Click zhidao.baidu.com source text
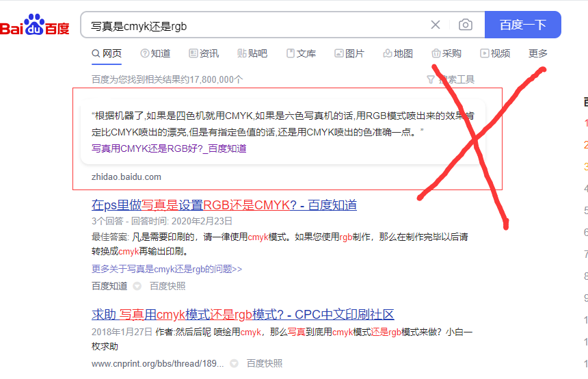This screenshot has width=588, height=379. [x=126, y=177]
